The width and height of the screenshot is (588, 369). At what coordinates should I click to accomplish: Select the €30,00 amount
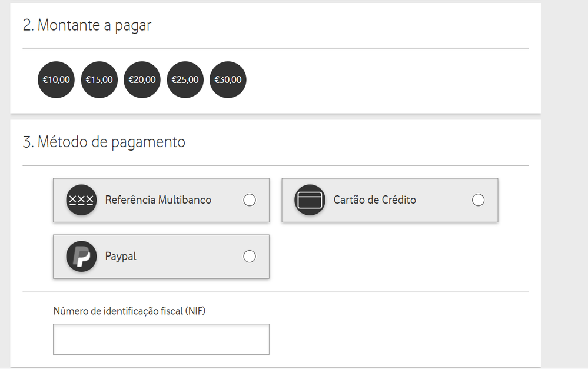(228, 79)
